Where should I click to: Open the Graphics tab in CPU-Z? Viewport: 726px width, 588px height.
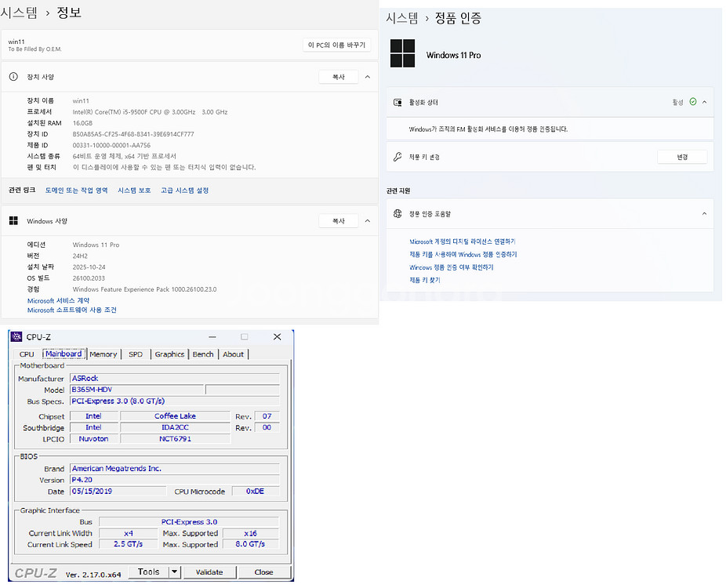(x=169, y=354)
